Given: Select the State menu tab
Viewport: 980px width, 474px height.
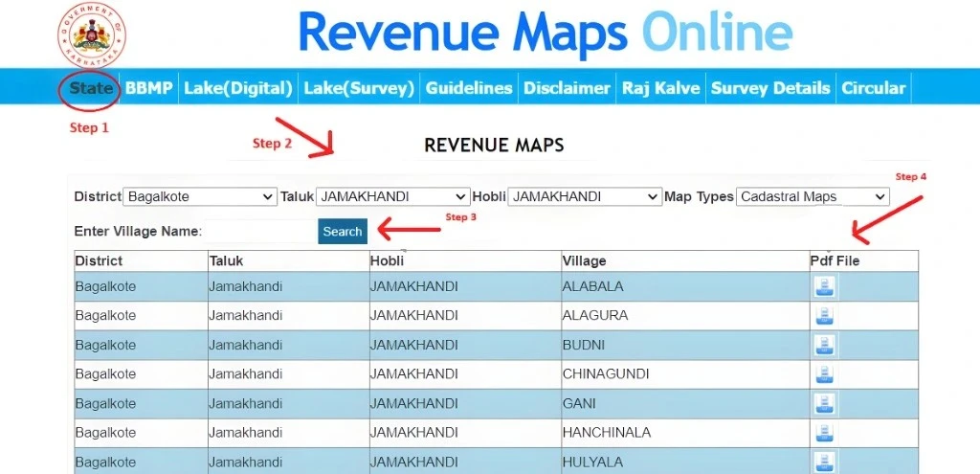Looking at the screenshot, I should click(x=92, y=88).
